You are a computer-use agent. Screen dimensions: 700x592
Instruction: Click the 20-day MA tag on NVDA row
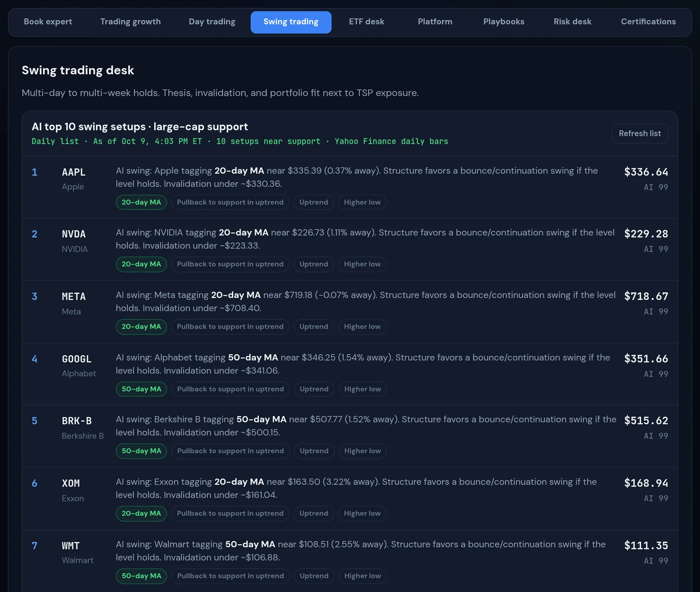pos(141,264)
